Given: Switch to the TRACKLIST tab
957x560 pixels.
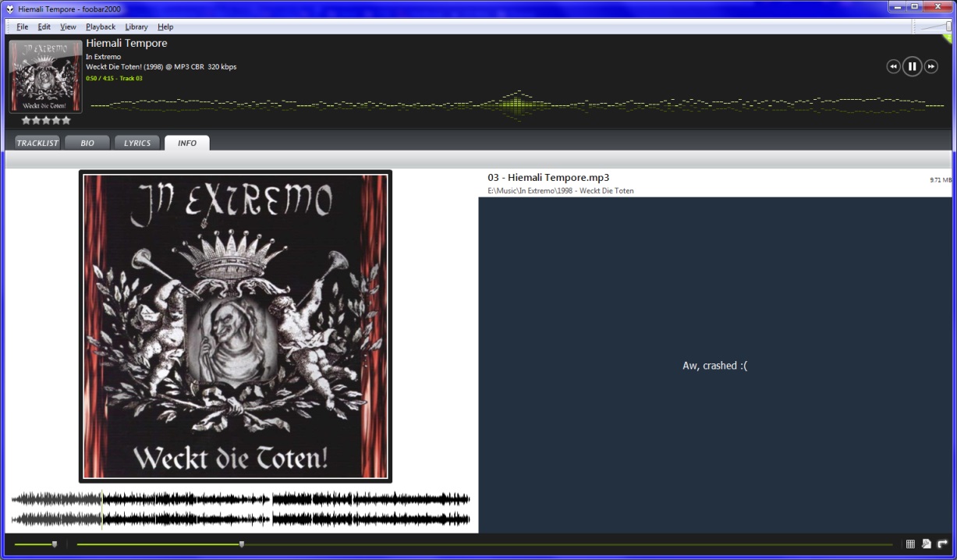Looking at the screenshot, I should tap(37, 143).
